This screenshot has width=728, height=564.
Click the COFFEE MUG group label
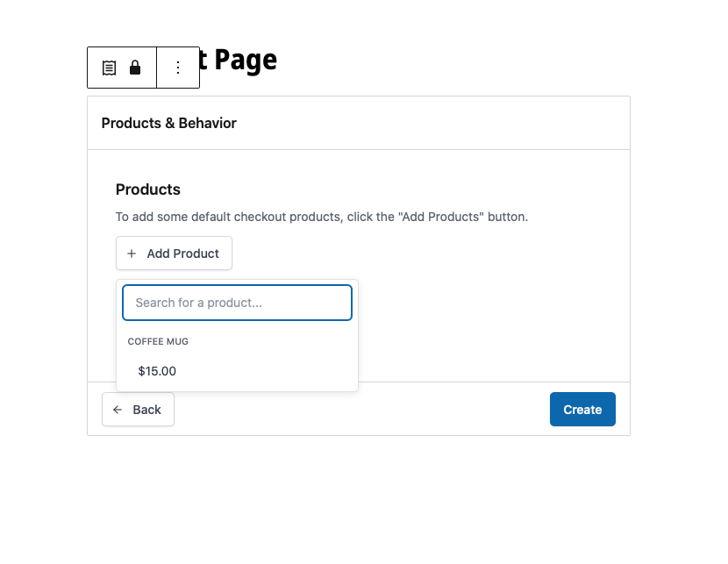158,341
